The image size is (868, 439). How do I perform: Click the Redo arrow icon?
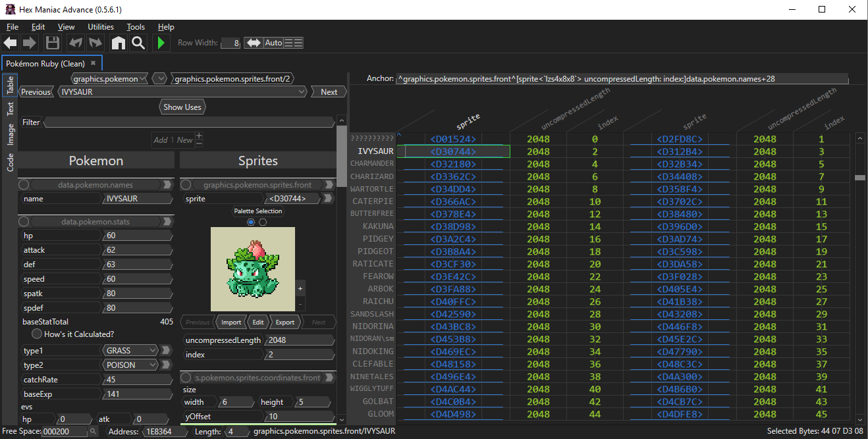pyautogui.click(x=95, y=43)
